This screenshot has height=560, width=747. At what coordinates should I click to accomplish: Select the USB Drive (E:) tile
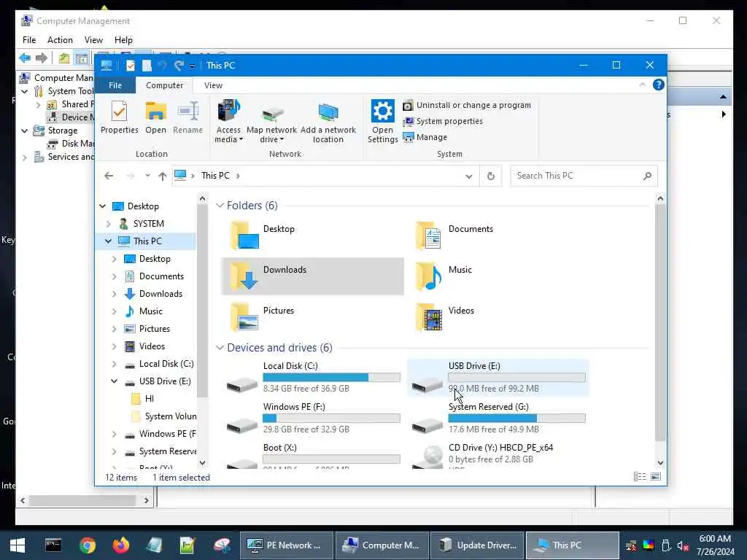coord(498,378)
